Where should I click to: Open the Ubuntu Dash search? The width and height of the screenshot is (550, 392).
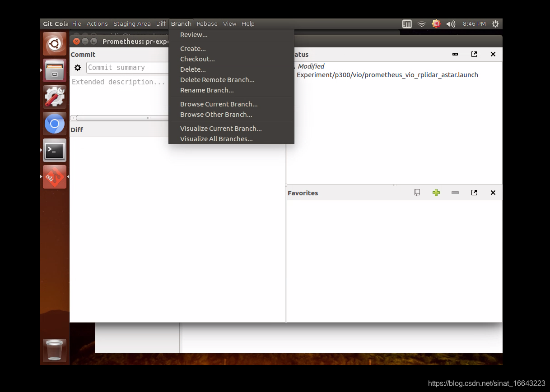tap(55, 44)
